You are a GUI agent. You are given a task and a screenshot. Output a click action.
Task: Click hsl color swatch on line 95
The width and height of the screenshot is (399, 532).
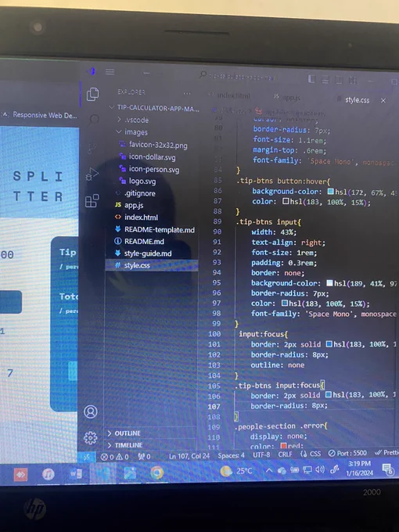[x=329, y=282]
